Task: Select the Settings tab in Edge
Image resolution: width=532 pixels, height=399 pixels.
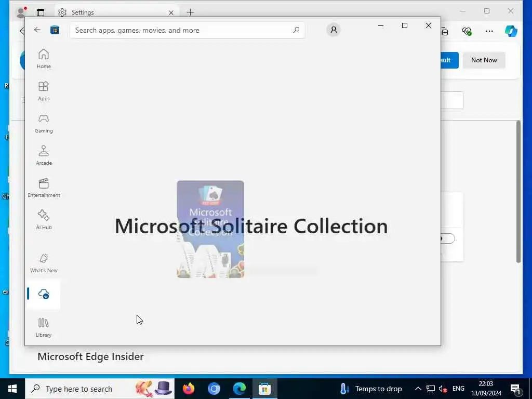Action: tap(115, 12)
